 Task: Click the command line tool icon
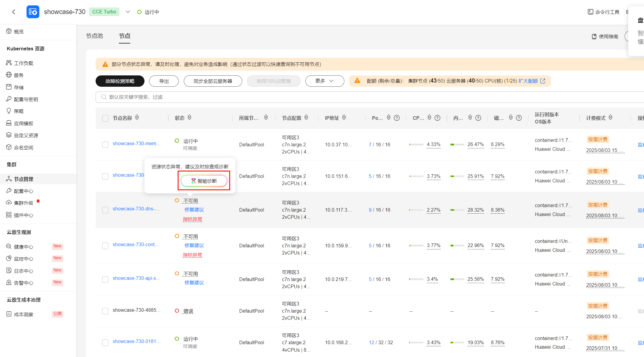(590, 12)
